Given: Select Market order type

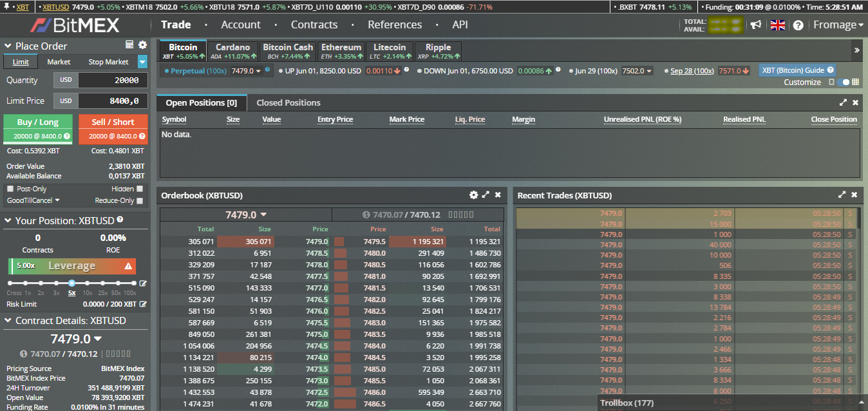Looking at the screenshot, I should (x=59, y=62).
